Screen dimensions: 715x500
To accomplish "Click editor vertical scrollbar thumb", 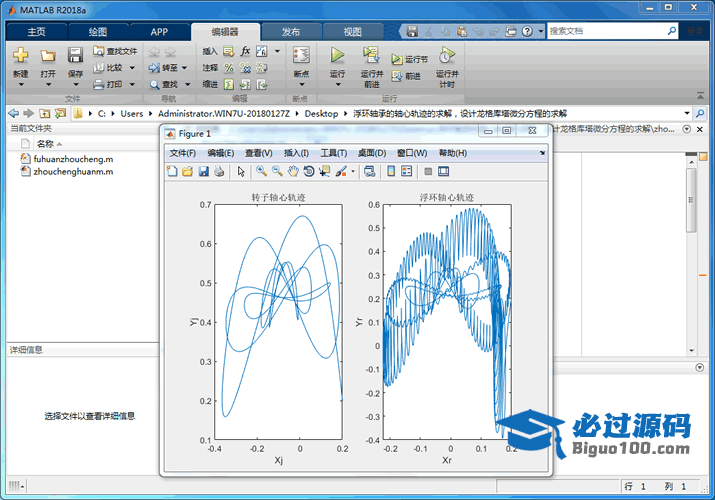I will (691, 200).
